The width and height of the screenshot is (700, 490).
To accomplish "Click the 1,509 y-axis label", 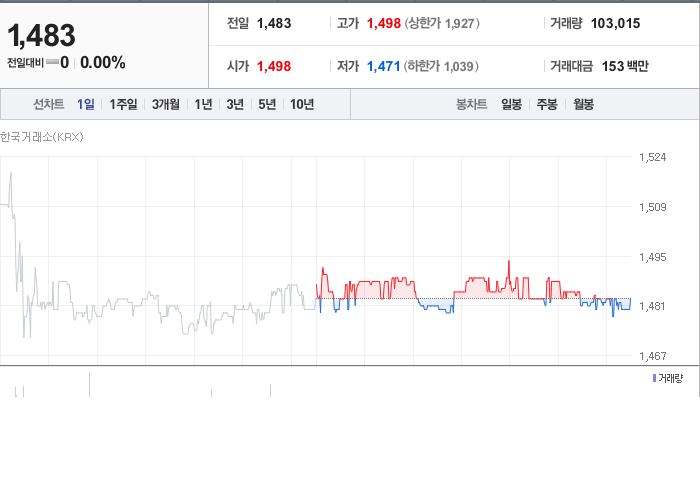I will (x=652, y=207).
